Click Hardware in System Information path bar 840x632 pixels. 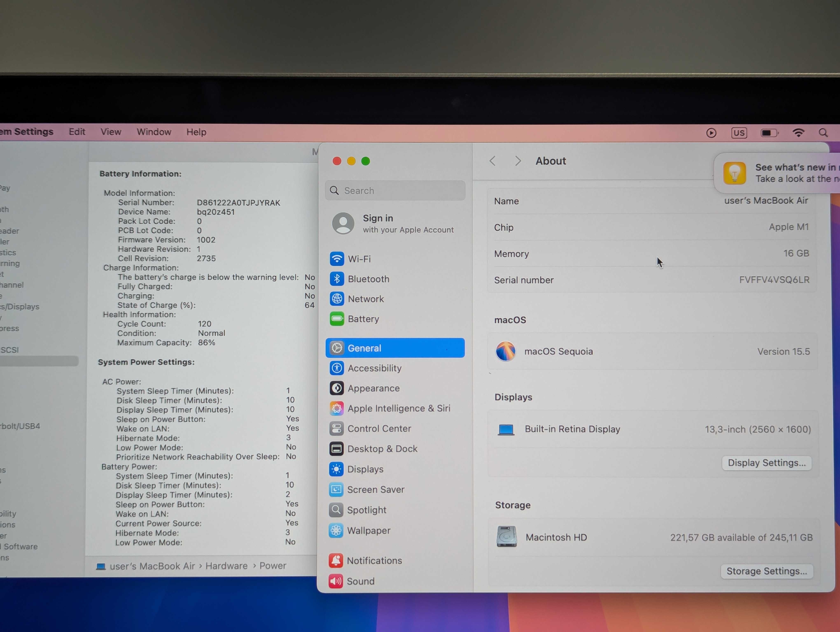pos(226,566)
